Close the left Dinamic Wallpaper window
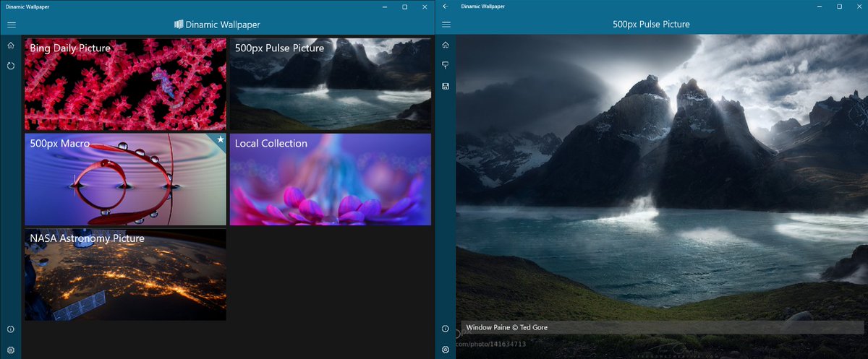 pyautogui.click(x=424, y=7)
